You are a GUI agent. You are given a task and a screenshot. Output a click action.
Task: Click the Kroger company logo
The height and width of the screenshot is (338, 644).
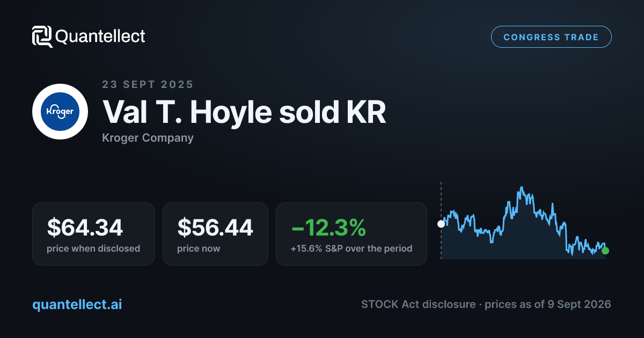click(60, 112)
